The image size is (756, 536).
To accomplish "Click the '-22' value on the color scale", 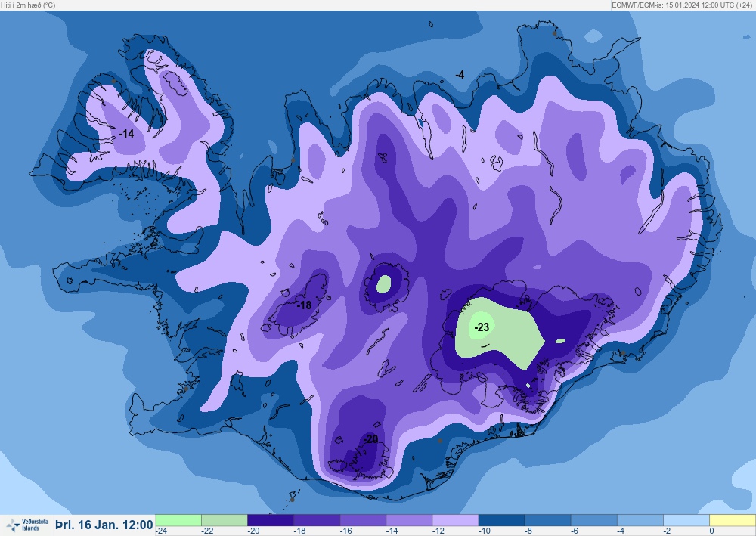I will [207, 531].
